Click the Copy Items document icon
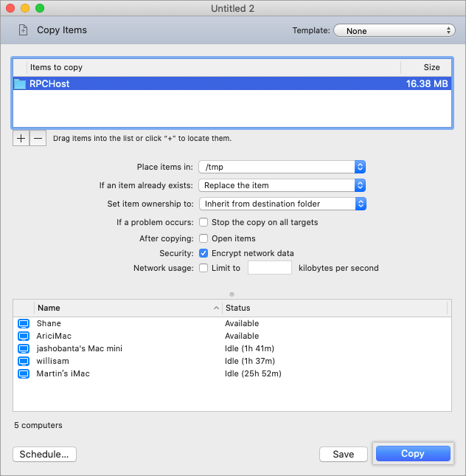 pos(23,30)
